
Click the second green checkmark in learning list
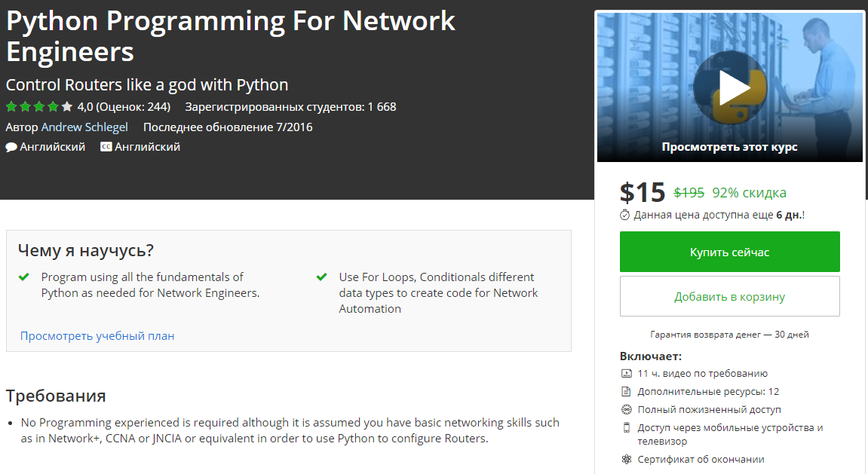(x=322, y=277)
